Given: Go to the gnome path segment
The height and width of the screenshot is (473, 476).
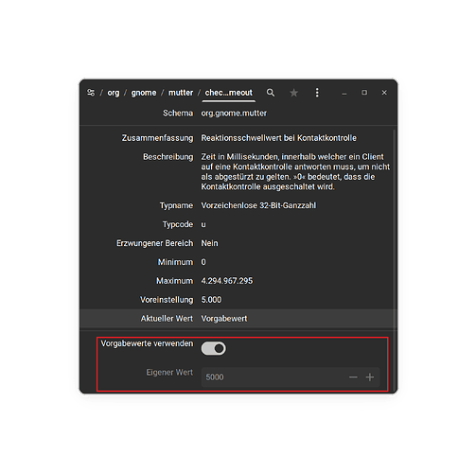Looking at the screenshot, I should tap(144, 93).
